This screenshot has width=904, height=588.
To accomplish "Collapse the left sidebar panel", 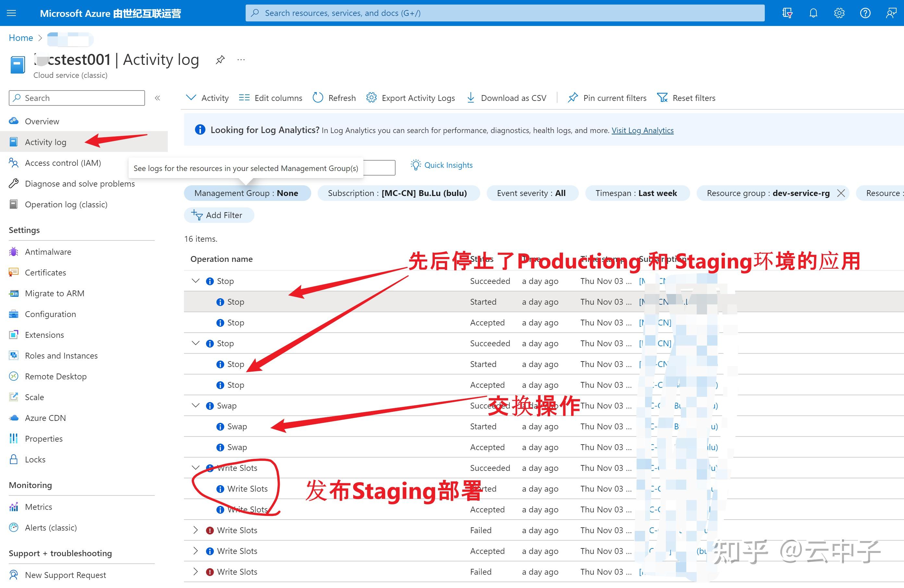I will (x=157, y=98).
